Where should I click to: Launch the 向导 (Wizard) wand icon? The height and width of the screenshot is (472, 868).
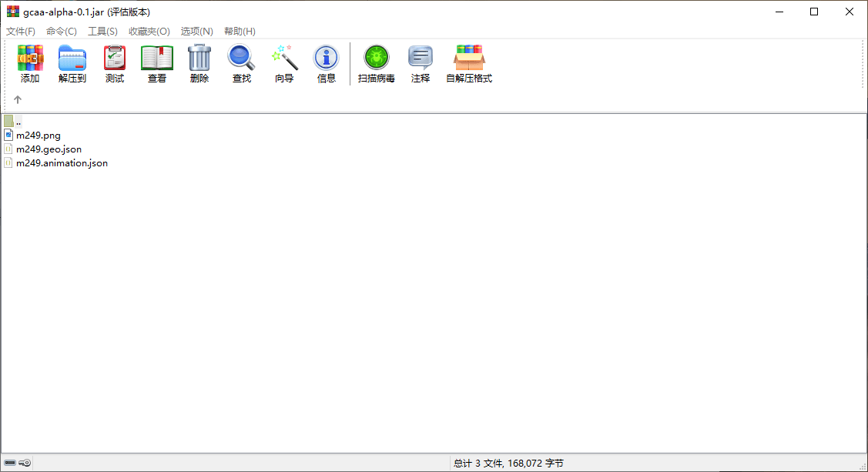(284, 64)
